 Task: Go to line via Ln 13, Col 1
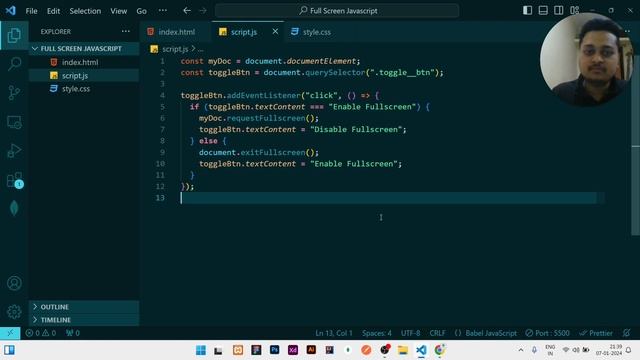[333, 333]
